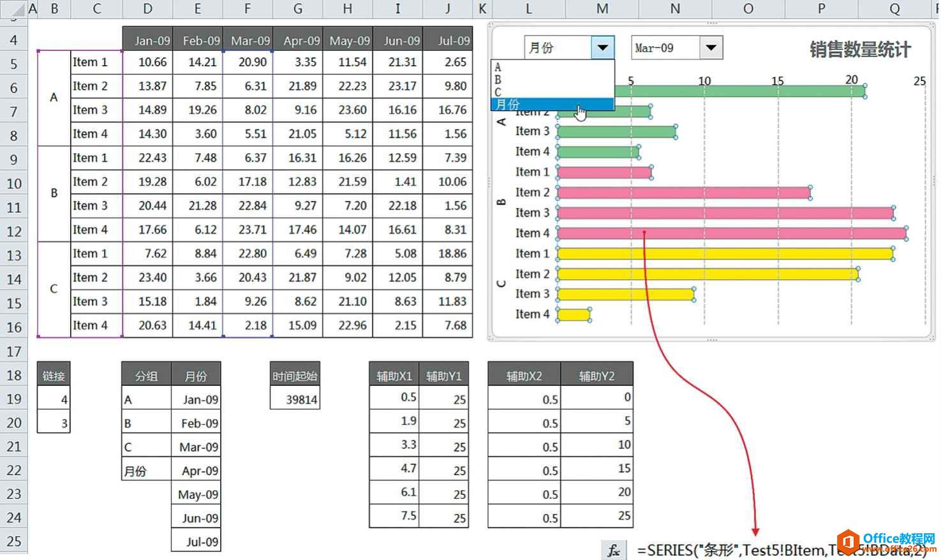Select cell with value 18.86
941x560 pixels.
click(x=448, y=253)
